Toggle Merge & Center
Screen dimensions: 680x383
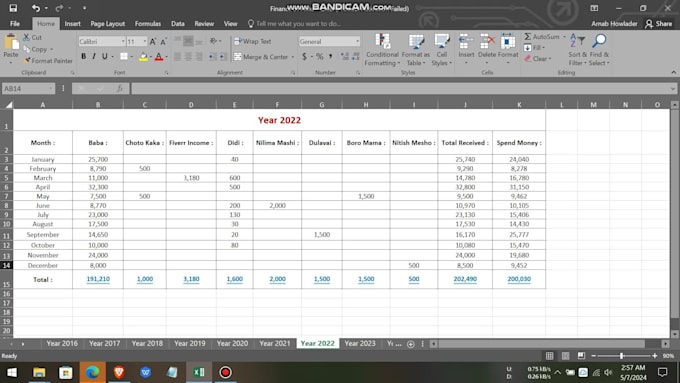pos(261,56)
